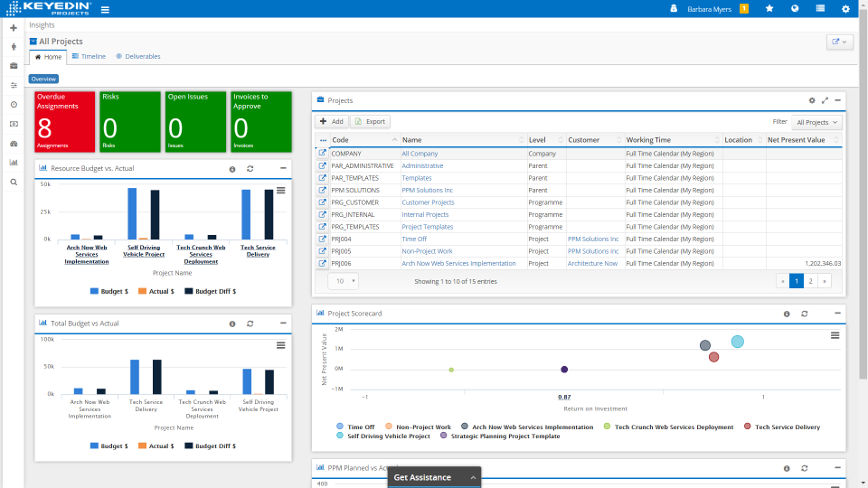This screenshot has width=868, height=488.
Task: Open Architecture Now customer link
Action: (x=592, y=263)
